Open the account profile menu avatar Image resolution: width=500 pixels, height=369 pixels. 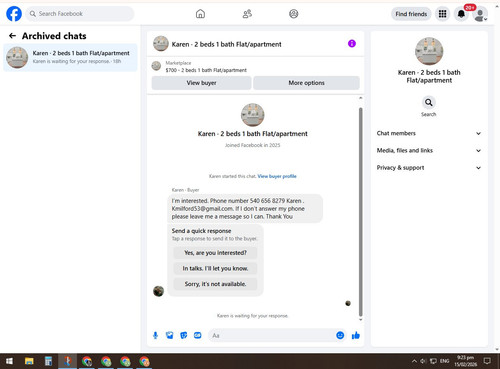480,14
